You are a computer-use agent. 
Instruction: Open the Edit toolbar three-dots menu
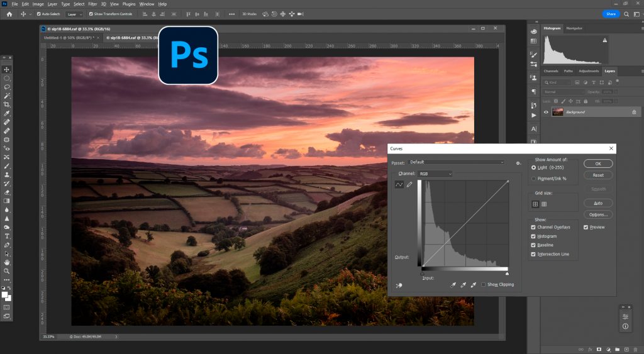pyautogui.click(x=6, y=280)
